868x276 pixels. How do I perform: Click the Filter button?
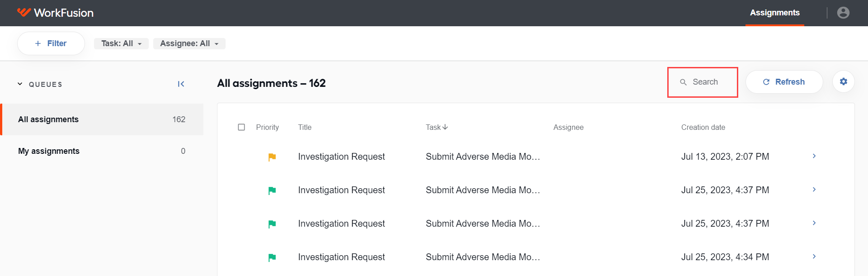click(x=51, y=43)
